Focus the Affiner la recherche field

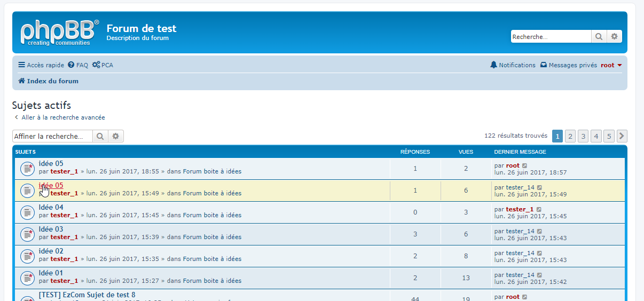pyautogui.click(x=52, y=137)
